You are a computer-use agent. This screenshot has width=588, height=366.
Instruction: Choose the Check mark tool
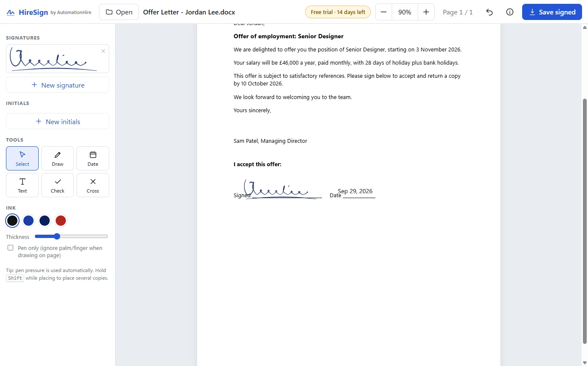point(57,185)
